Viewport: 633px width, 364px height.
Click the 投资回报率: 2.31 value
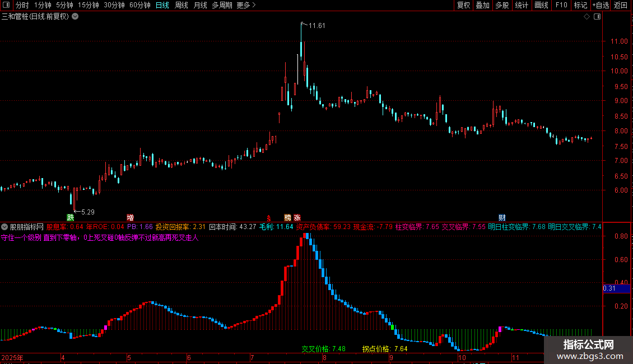tap(180, 227)
